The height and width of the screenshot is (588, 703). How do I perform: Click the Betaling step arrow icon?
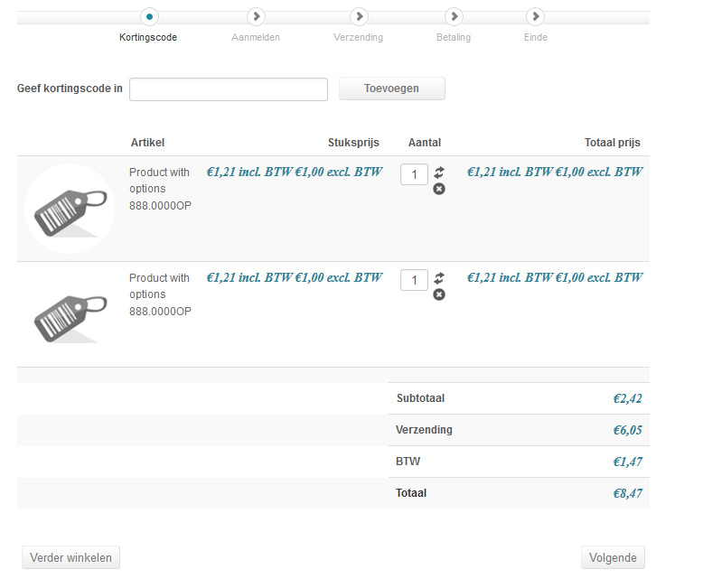pyautogui.click(x=454, y=16)
